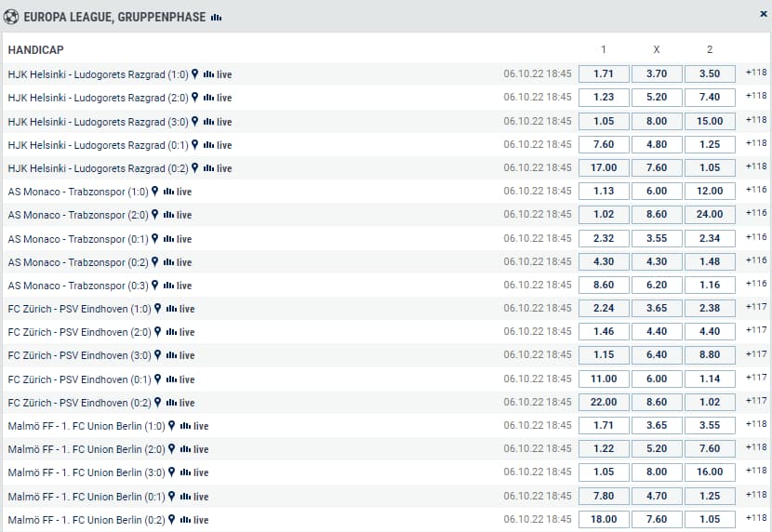The image size is (772, 532).
Task: Click location pin for FC Zürich - PSV (1:0)
Action: coord(158,309)
